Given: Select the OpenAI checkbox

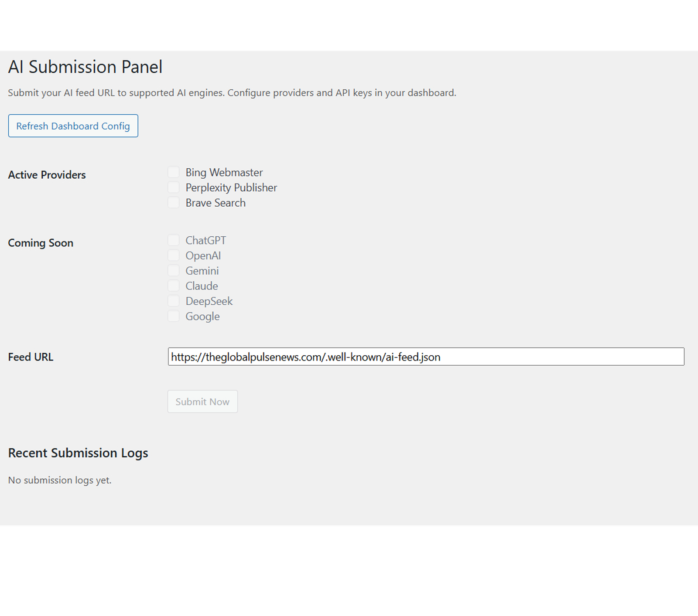Looking at the screenshot, I should coord(174,255).
